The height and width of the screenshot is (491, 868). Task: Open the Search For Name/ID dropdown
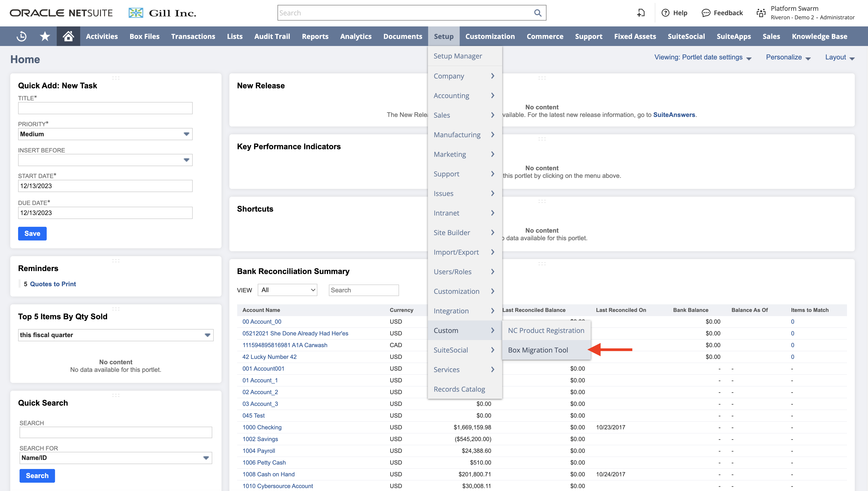click(x=116, y=458)
